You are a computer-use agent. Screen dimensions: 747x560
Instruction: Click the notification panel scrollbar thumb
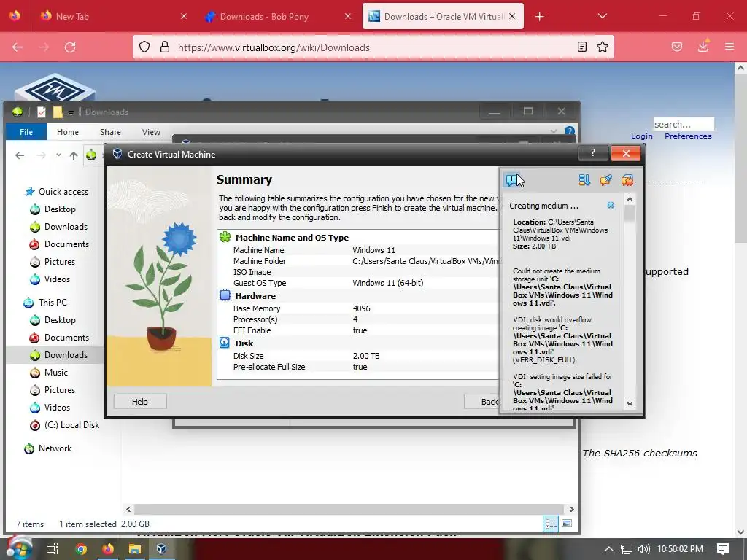630,214
